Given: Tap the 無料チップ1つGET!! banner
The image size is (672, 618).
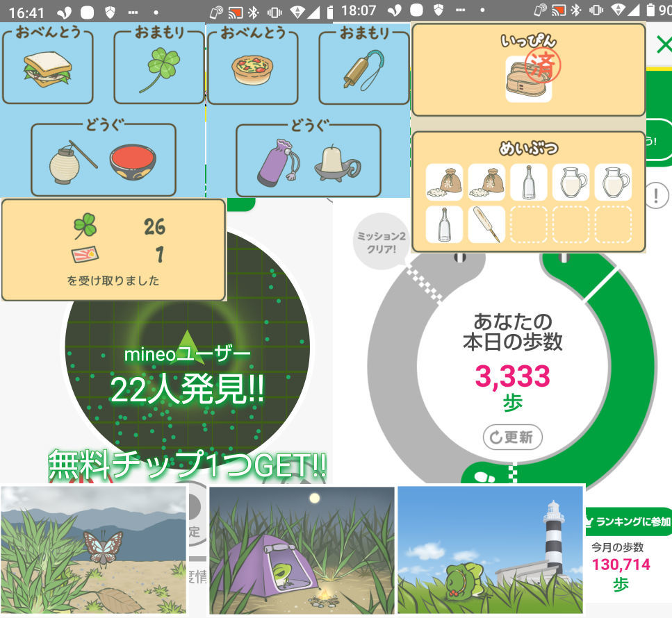Looking at the screenshot, I should (x=188, y=465).
